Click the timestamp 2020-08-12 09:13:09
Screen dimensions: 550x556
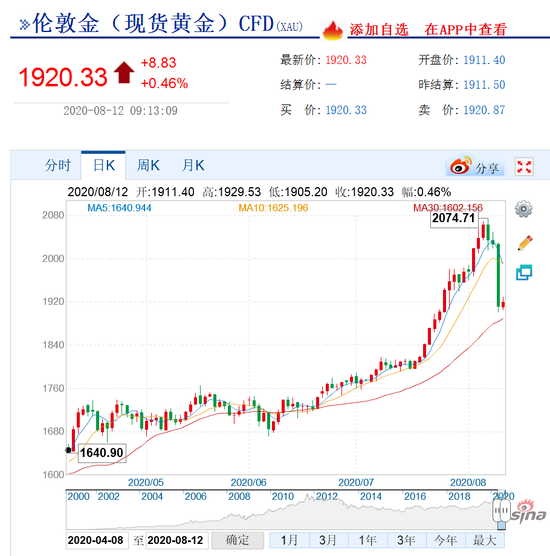click(x=120, y=111)
